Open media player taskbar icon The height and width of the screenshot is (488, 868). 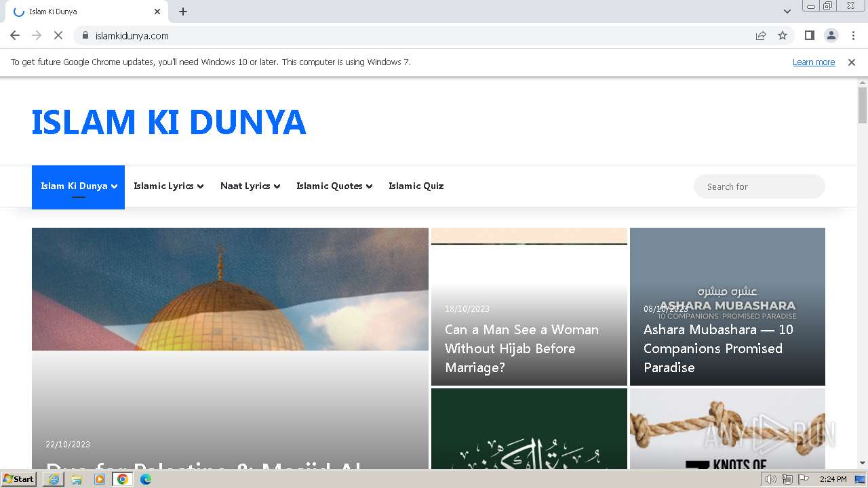point(100,479)
